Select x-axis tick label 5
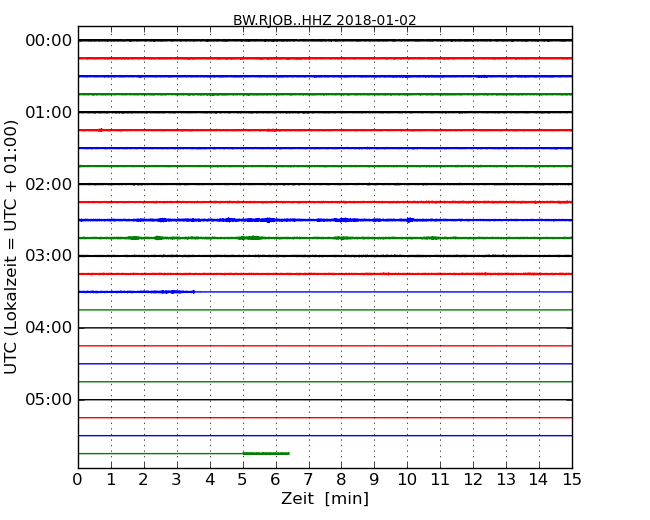Image resolution: width=650 pixels, height=520 pixels. click(243, 480)
